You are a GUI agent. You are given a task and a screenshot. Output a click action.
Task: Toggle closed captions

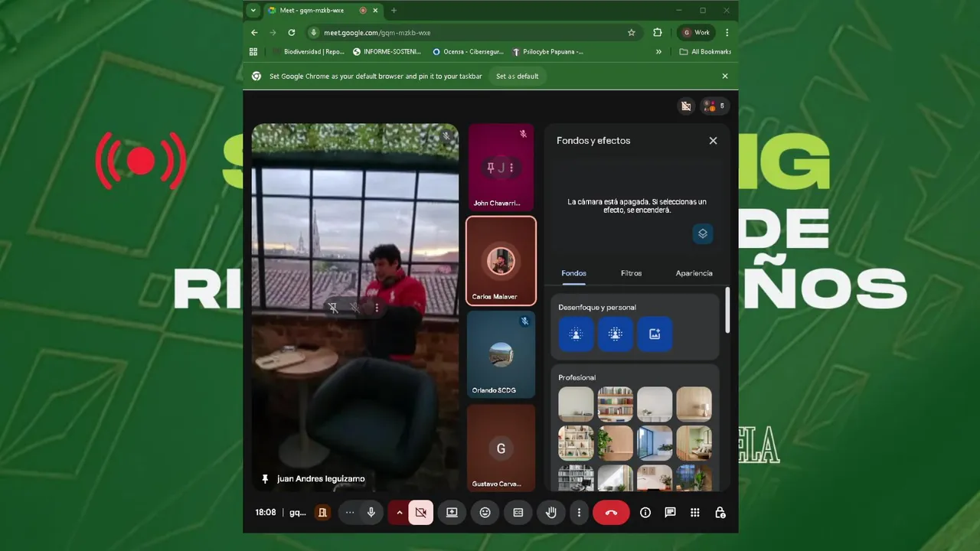(x=518, y=513)
